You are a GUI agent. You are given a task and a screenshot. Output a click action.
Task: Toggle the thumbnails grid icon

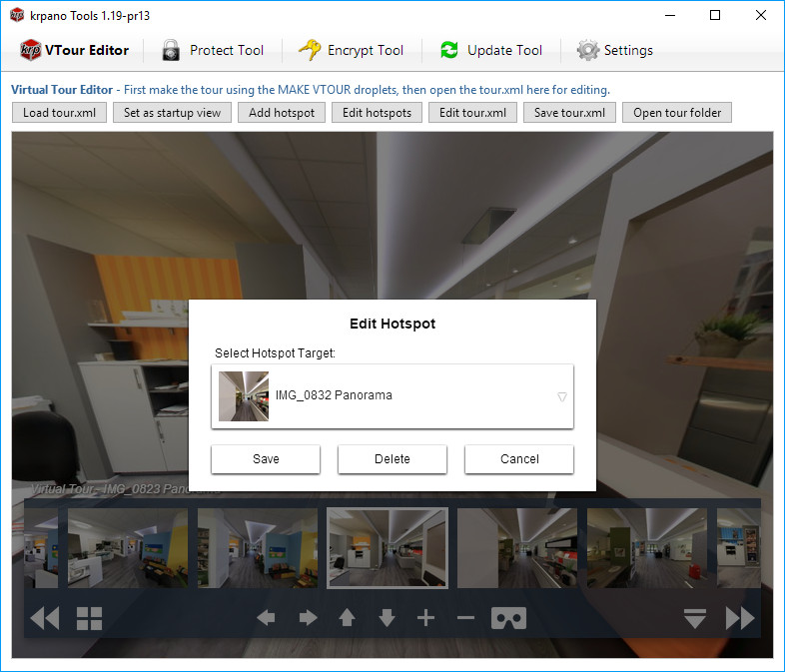90,618
